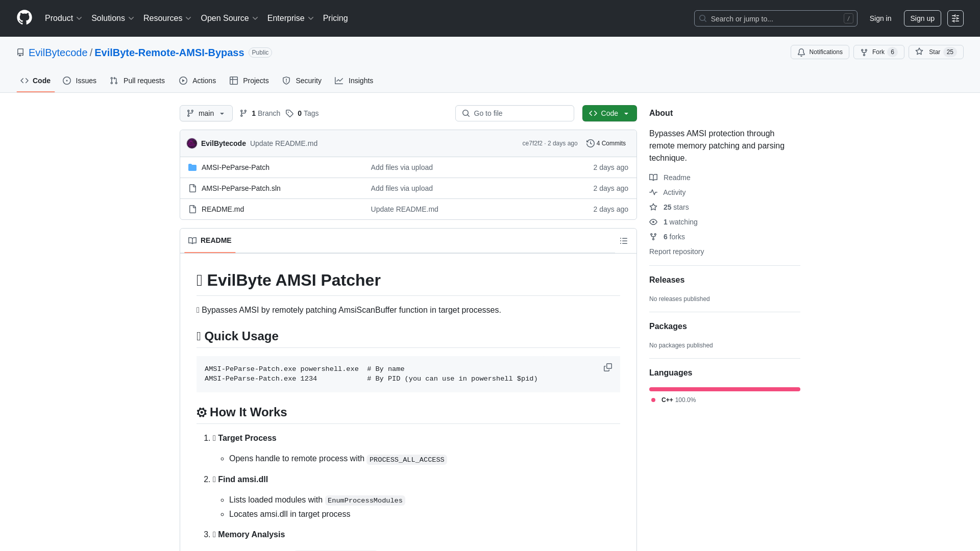Open the EvilBytecode owner profile

(58, 53)
